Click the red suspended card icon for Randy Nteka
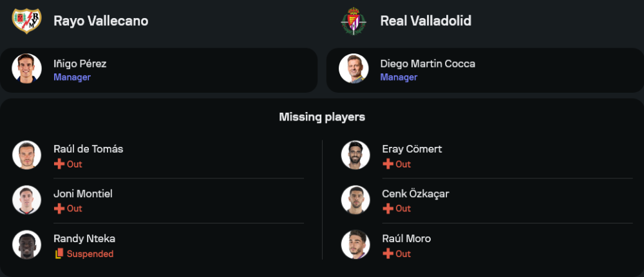 coord(59,254)
